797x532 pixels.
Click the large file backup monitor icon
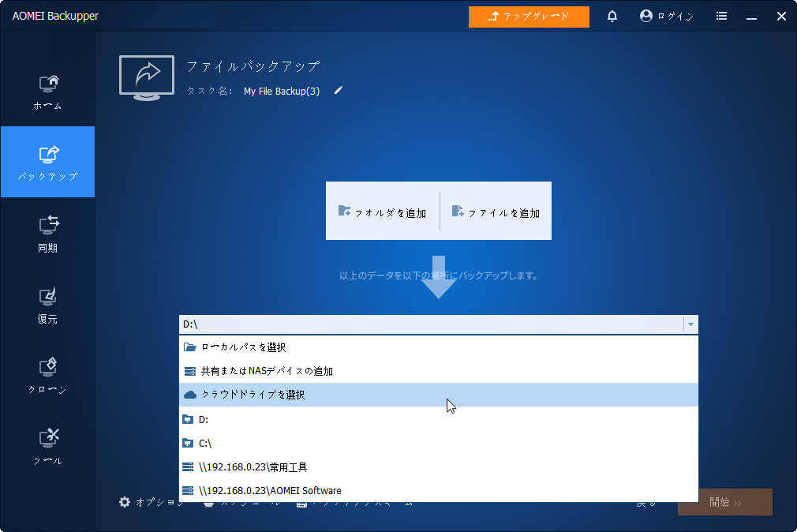point(147,78)
